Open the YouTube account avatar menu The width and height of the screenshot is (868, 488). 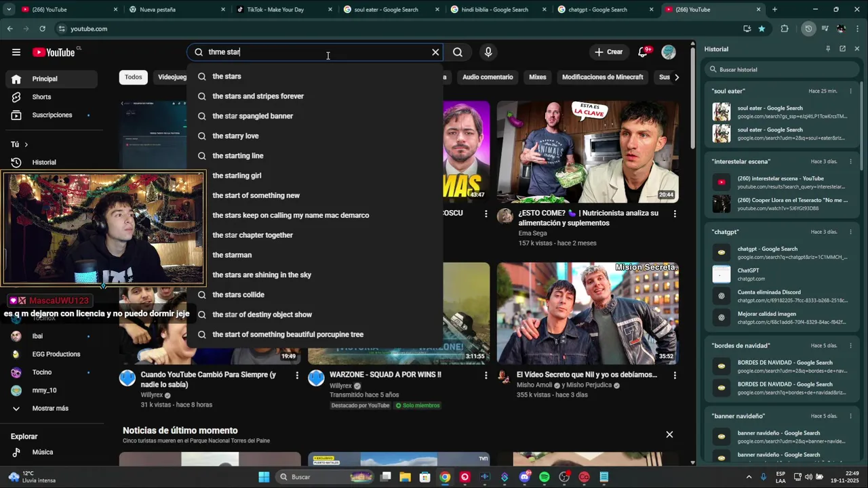pos(669,52)
